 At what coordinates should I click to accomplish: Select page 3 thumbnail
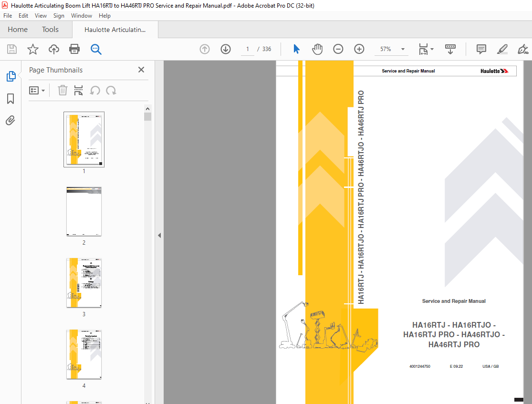point(84,283)
